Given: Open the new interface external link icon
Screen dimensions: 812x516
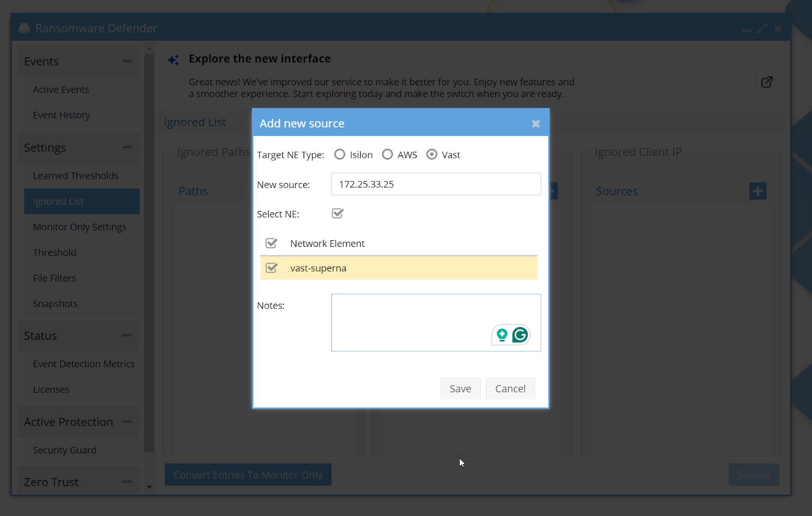Looking at the screenshot, I should (x=766, y=82).
